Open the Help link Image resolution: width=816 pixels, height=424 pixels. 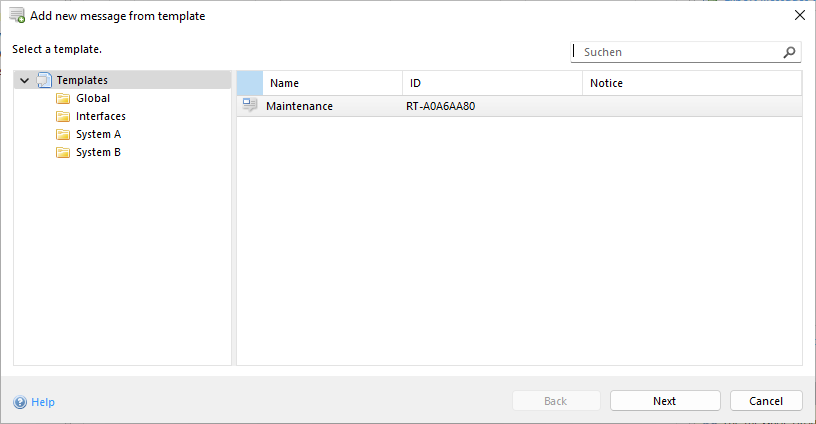click(x=43, y=402)
